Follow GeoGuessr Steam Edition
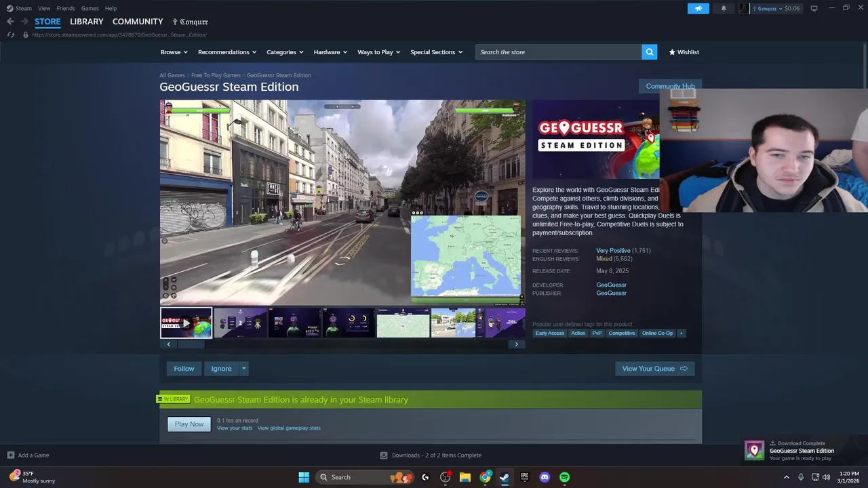Viewport: 868px width, 488px height. pyautogui.click(x=184, y=369)
